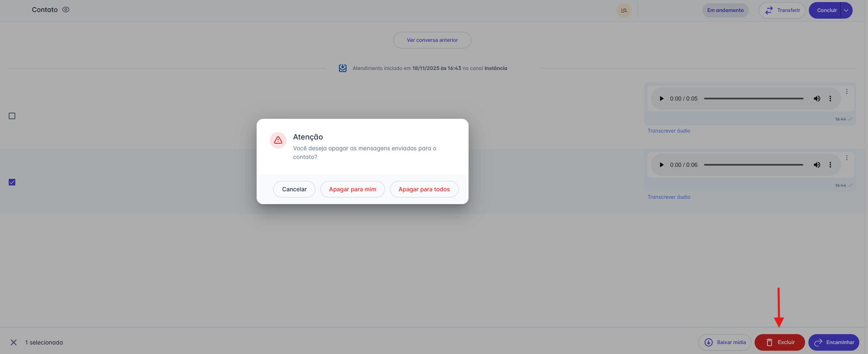This screenshot has height=354, width=868.
Task: Click Transcrever áudio under first message
Action: pyautogui.click(x=668, y=131)
